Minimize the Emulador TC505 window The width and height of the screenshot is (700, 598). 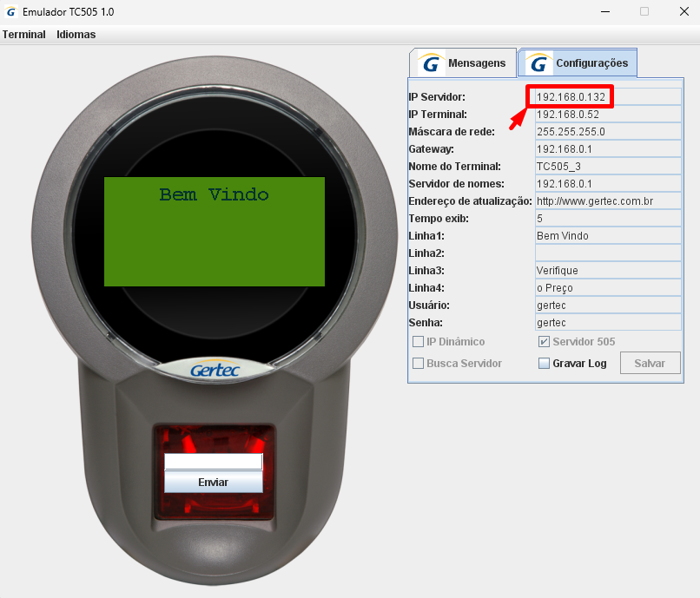[x=605, y=11]
